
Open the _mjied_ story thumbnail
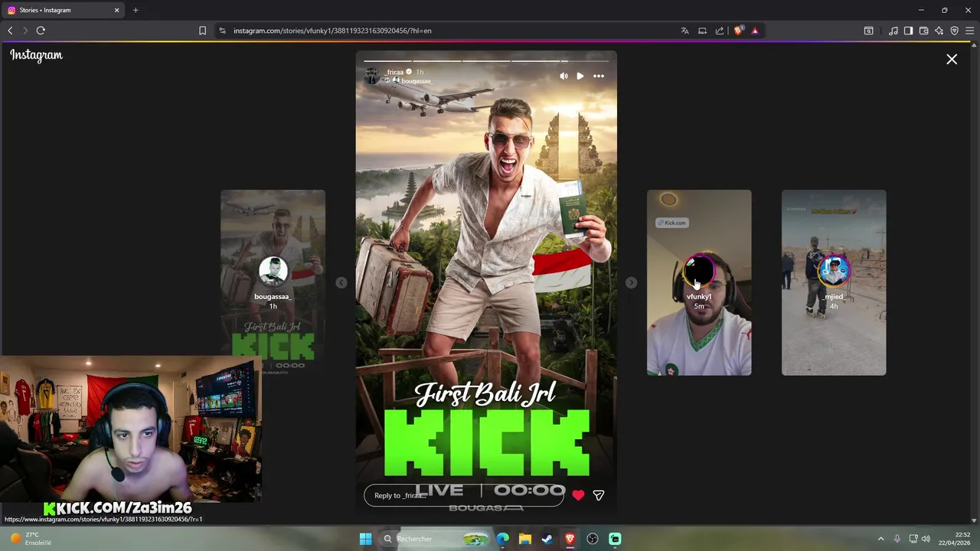[x=834, y=282]
